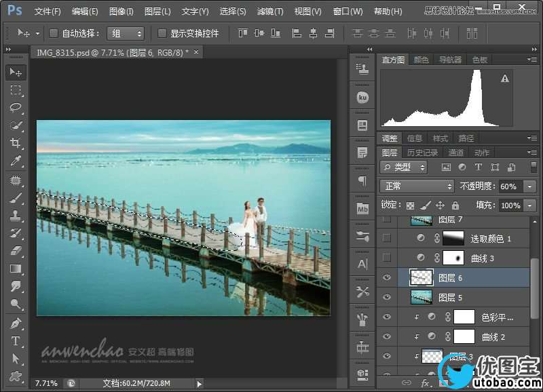This screenshot has width=543, height=392.
Task: Open the 组 auto-select dropdown
Action: point(126,33)
